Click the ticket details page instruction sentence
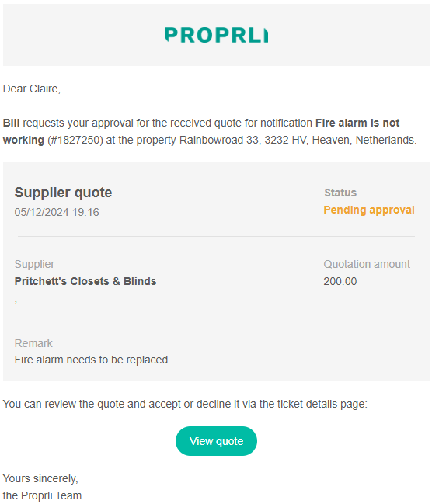The width and height of the screenshot is (432, 504). [x=185, y=404]
